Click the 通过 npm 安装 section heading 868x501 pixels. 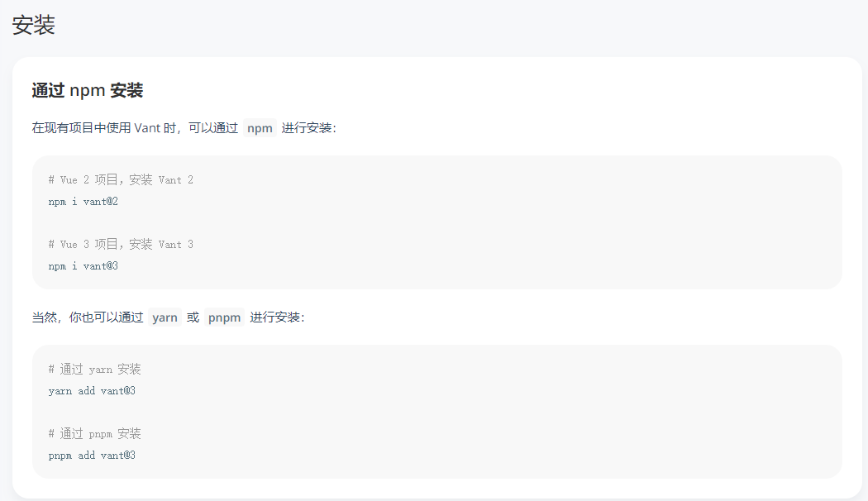[x=88, y=90]
